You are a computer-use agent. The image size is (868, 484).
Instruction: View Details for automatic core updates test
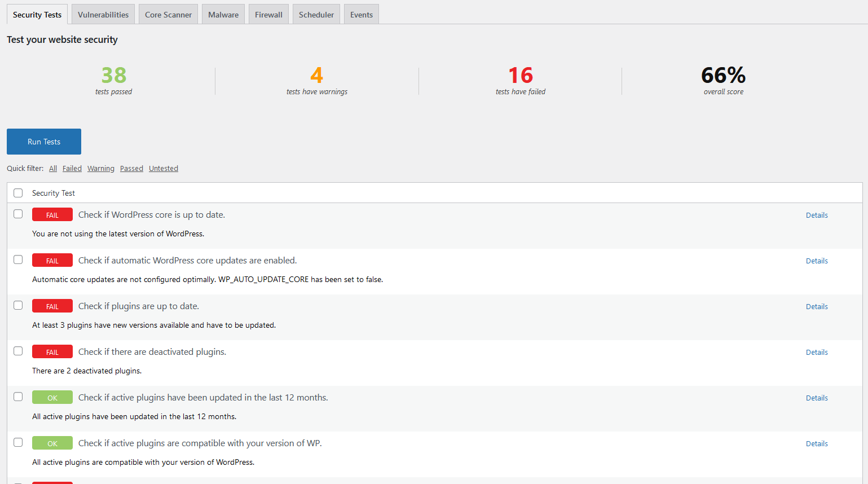[817, 261]
